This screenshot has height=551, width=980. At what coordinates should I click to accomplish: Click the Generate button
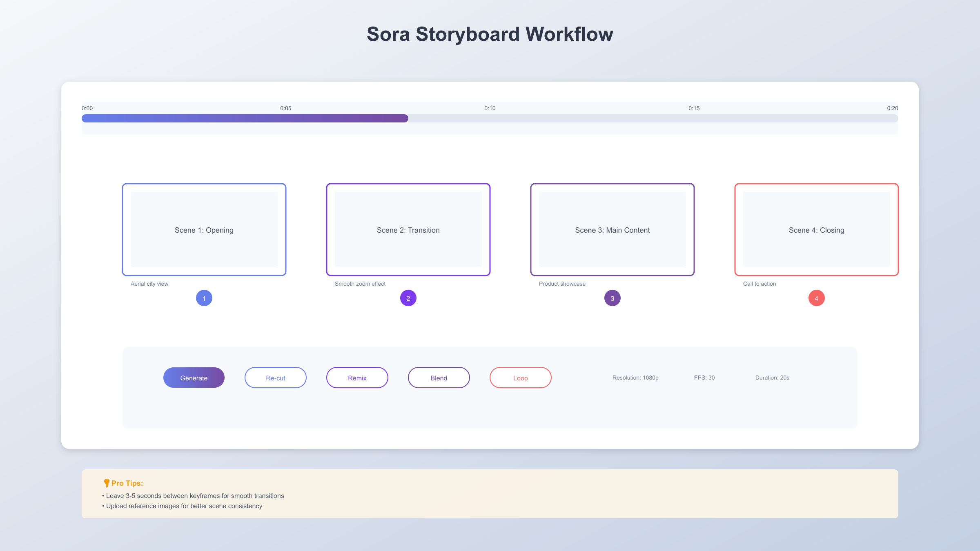coord(194,378)
